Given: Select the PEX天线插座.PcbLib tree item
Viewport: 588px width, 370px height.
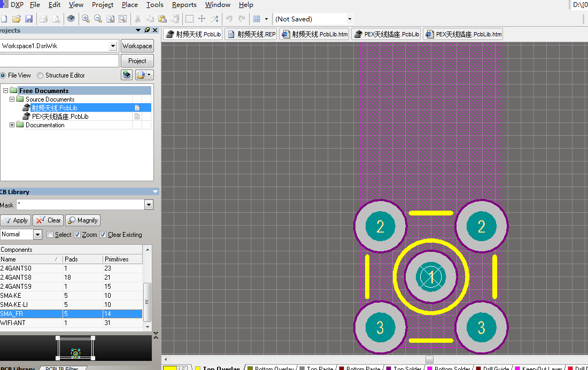Looking at the screenshot, I should (60, 117).
